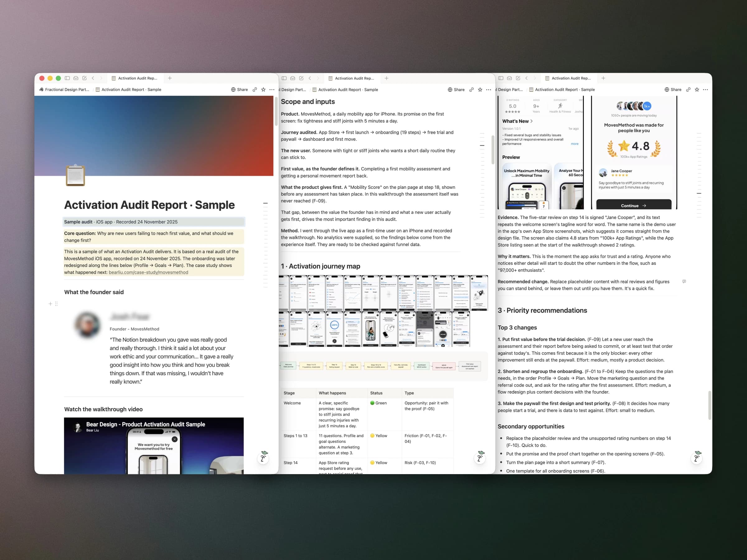The height and width of the screenshot is (560, 747).
Task: Toggle the sidebar in the right window
Action: [x=501, y=78]
